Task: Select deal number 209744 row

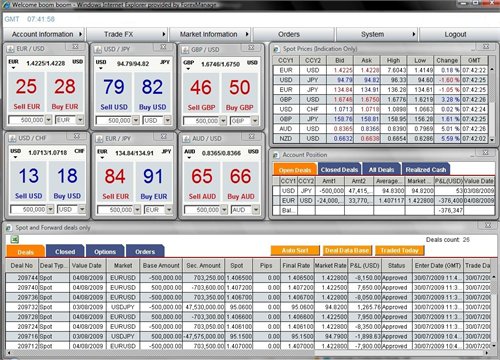Action: 248,277
